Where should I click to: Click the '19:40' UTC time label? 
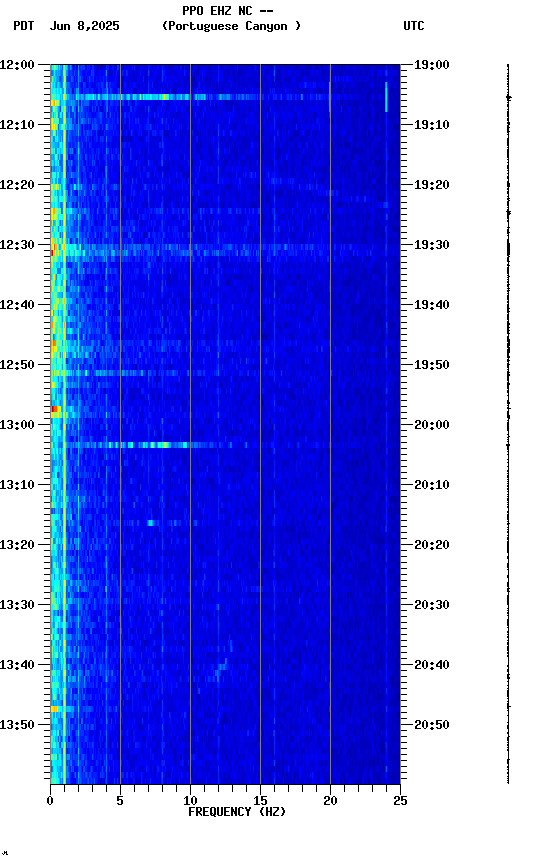click(432, 305)
